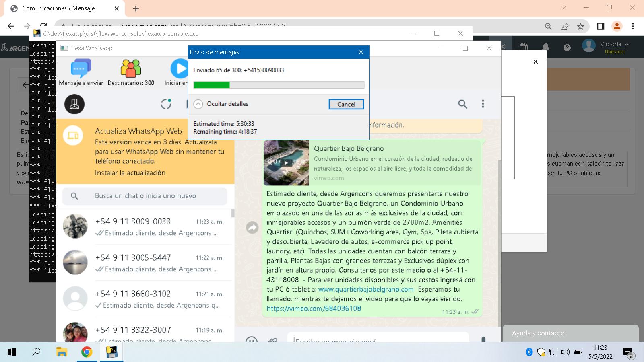
Task: Click the Actualiza WhatsApp Web update icon
Action: click(73, 136)
